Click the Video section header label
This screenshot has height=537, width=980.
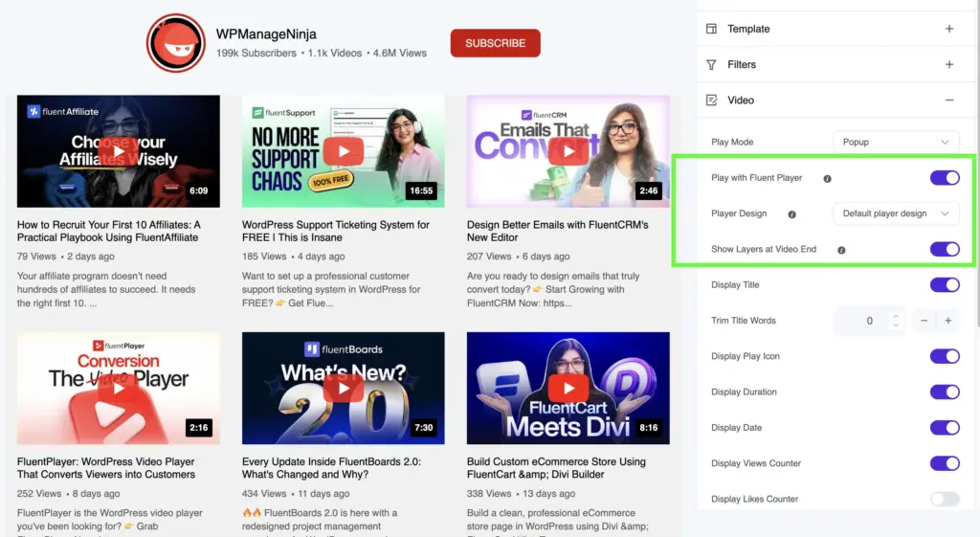pyautogui.click(x=741, y=100)
